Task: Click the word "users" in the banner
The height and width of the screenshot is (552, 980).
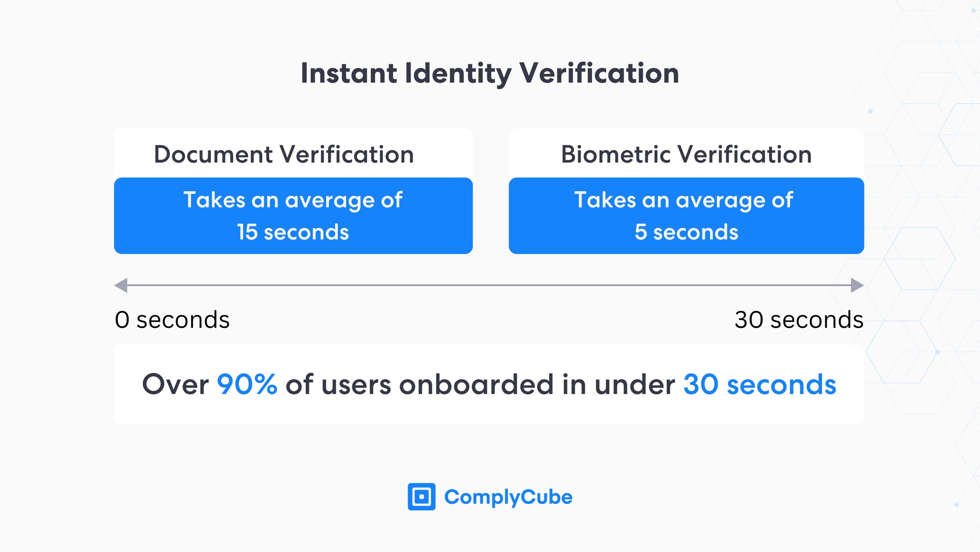Action: click(356, 384)
